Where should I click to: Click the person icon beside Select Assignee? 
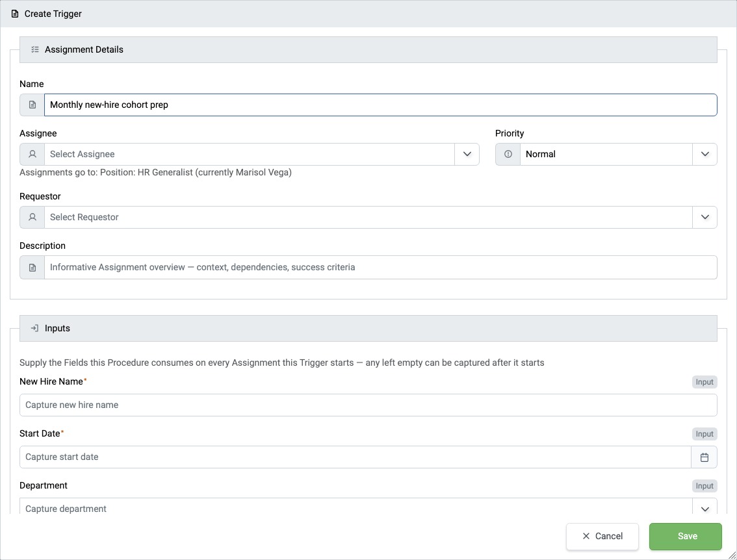[32, 154]
